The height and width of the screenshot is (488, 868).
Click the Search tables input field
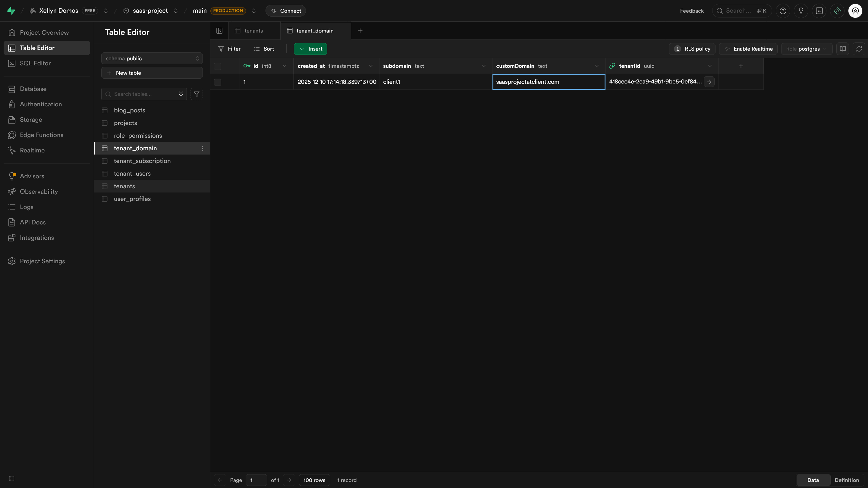tap(144, 94)
